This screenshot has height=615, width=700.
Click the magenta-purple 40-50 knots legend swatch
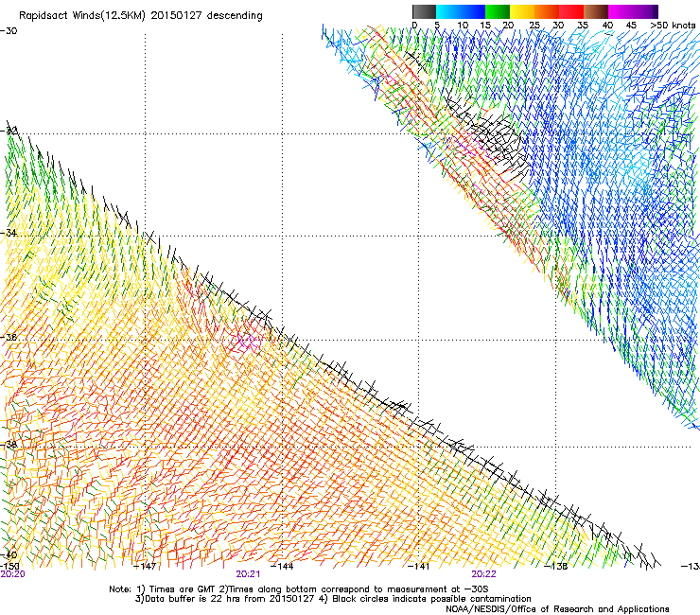pyautogui.click(x=633, y=11)
